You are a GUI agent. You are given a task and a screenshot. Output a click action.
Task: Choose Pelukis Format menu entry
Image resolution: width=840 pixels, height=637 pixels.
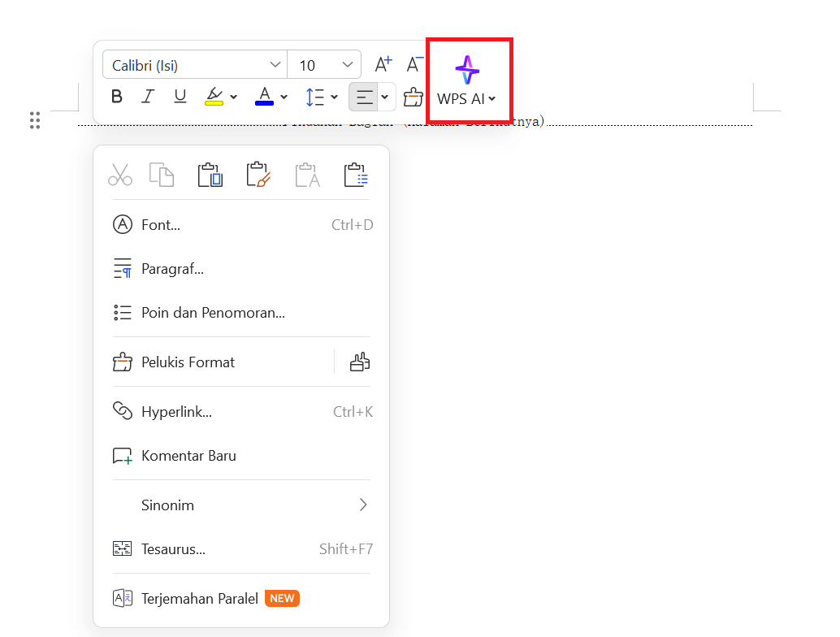(x=219, y=362)
